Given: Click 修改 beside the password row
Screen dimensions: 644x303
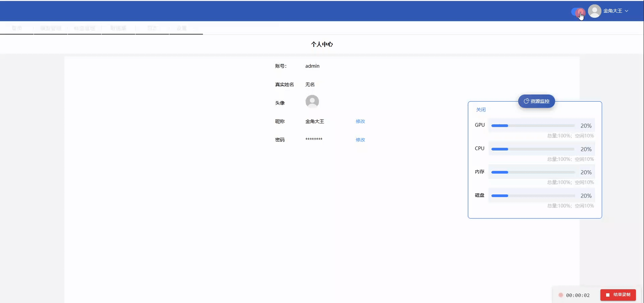Looking at the screenshot, I should pos(360,140).
